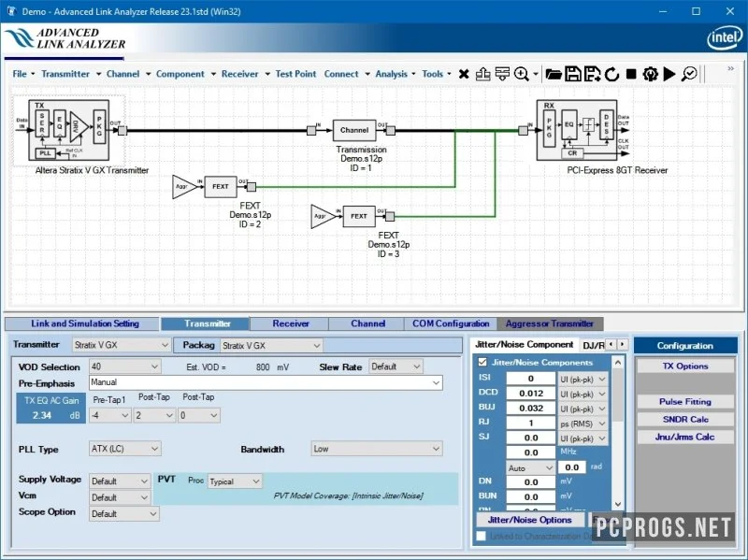Click the Intel logo in header

pyautogui.click(x=725, y=37)
